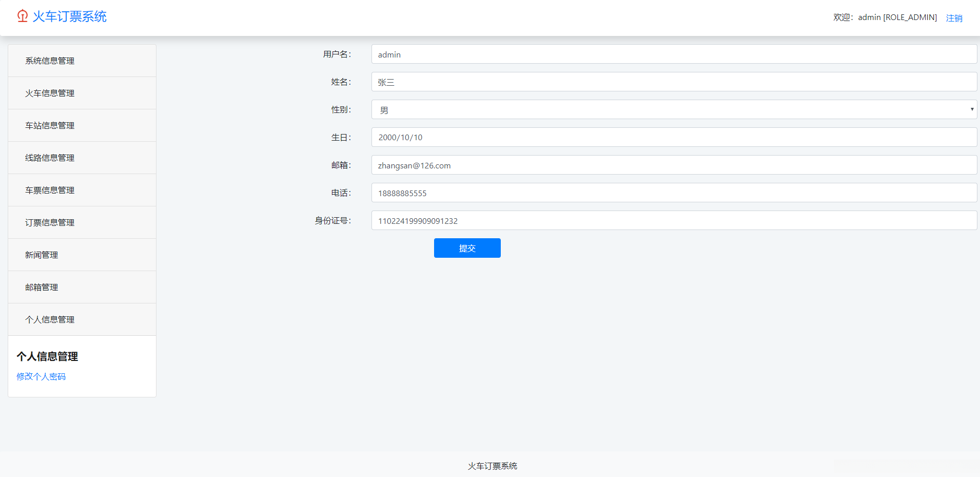Screen dimensions: 980x477
Task: Click the 提交 submit button
Action: [x=466, y=248]
